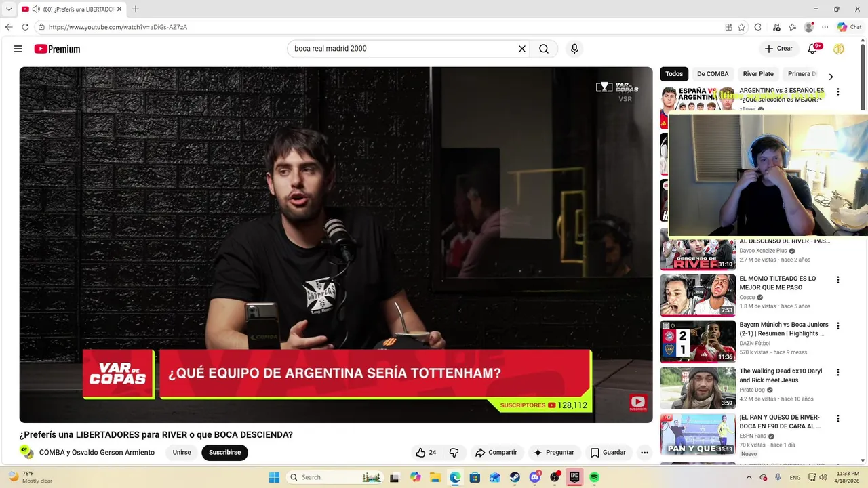Click the browser address bar URL
This screenshot has width=868, height=488.
[118, 27]
